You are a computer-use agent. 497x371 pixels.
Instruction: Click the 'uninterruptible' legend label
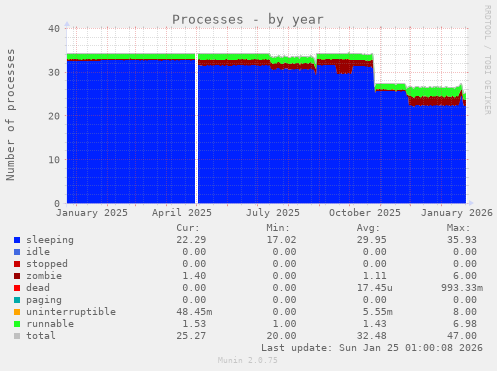[71, 312]
